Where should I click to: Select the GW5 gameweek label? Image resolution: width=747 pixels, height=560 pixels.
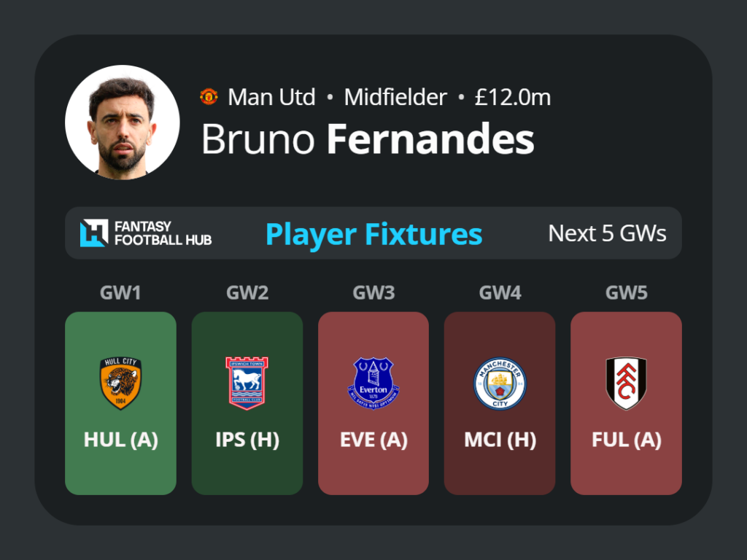pyautogui.click(x=627, y=292)
